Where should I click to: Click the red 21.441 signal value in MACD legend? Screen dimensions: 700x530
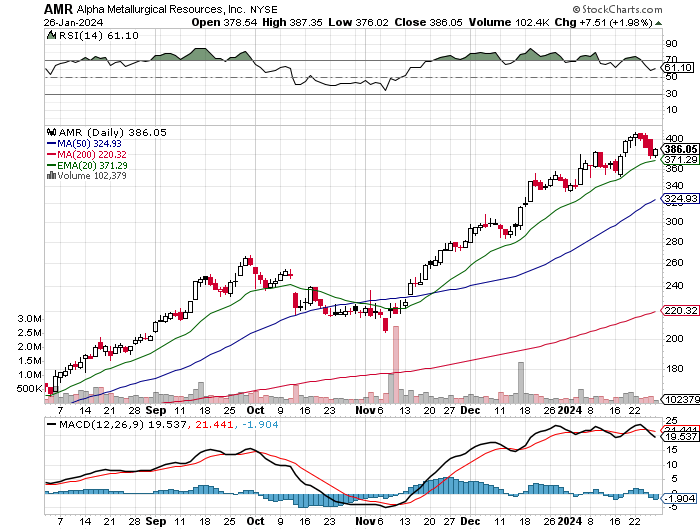214,424
